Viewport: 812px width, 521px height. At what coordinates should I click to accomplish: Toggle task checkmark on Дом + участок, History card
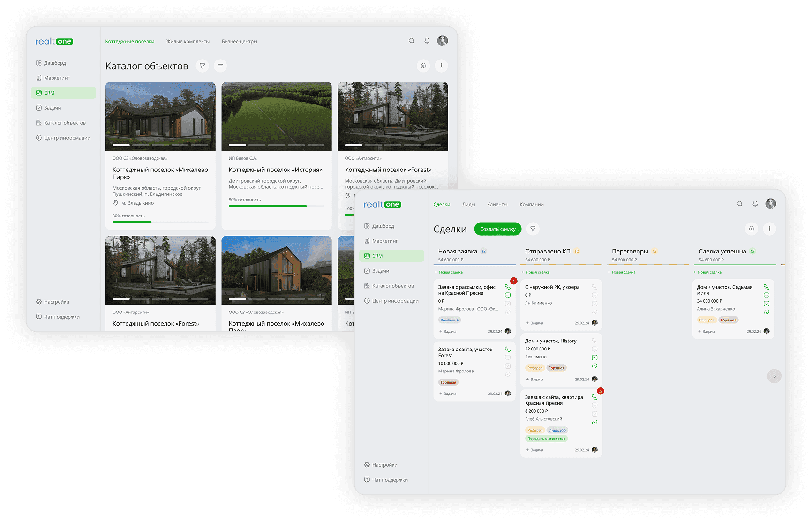(x=594, y=357)
